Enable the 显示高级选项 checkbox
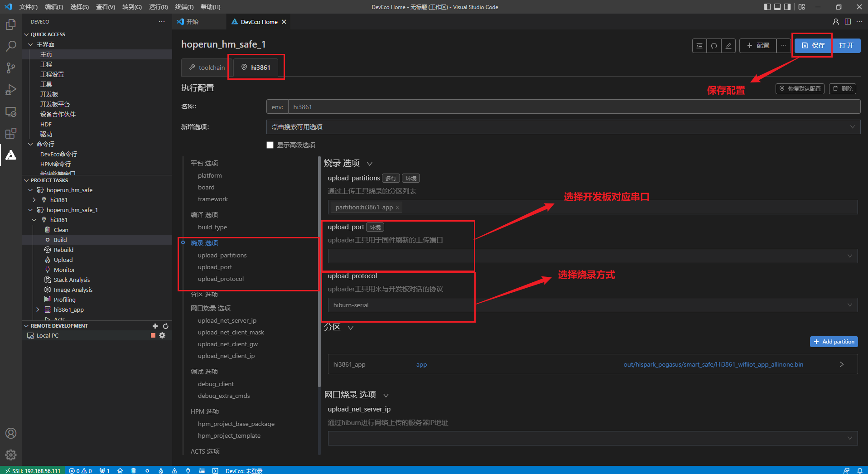 [x=270, y=145]
